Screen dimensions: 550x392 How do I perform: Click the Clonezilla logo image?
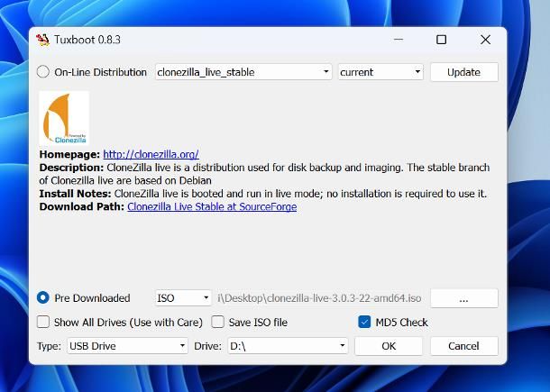(x=64, y=118)
